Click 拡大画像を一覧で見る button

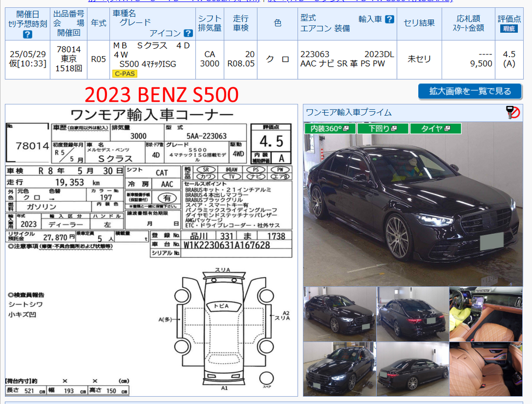(x=470, y=91)
